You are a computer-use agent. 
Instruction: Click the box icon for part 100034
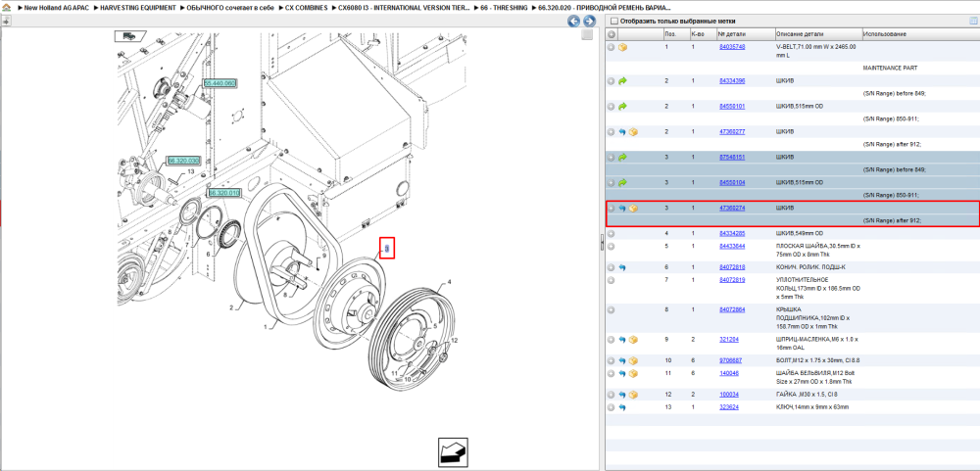[633, 395]
